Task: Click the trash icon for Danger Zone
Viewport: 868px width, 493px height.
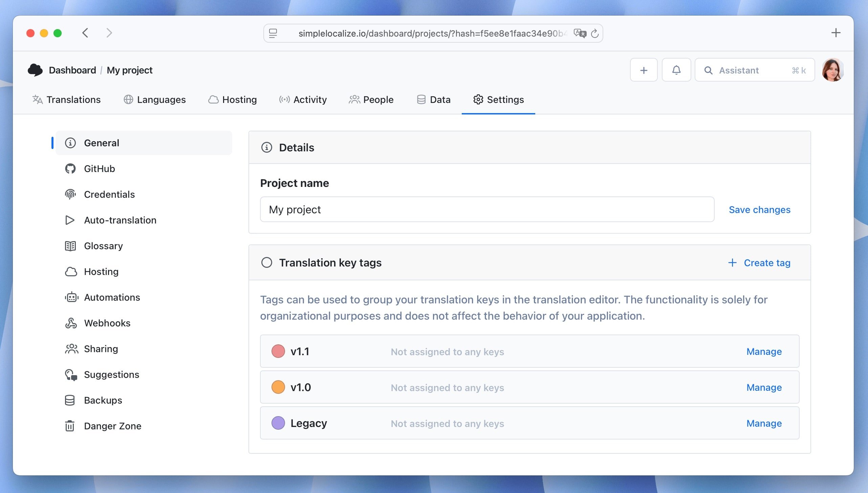Action: (x=70, y=426)
